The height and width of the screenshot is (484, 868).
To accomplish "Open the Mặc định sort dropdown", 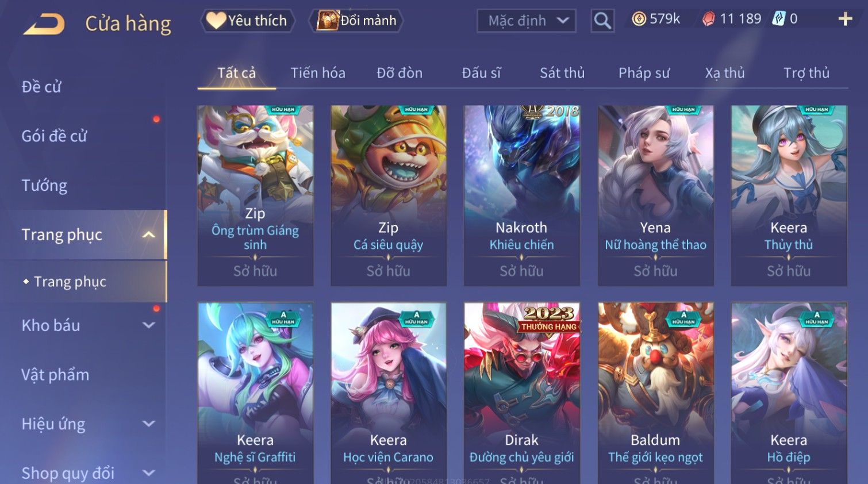I will click(527, 21).
